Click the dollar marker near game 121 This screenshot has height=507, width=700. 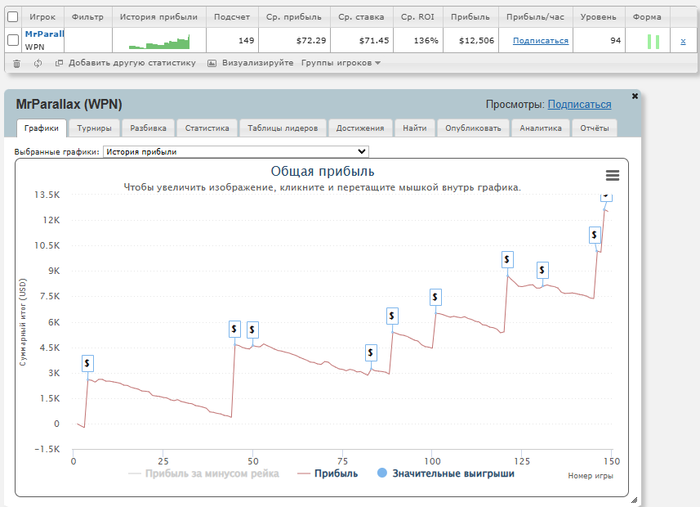point(508,259)
